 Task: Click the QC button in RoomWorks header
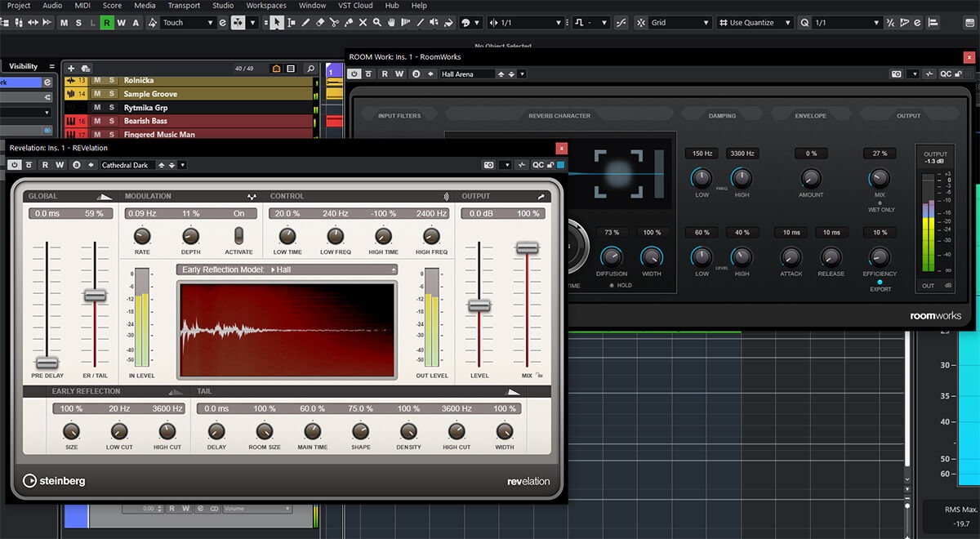pyautogui.click(x=946, y=74)
